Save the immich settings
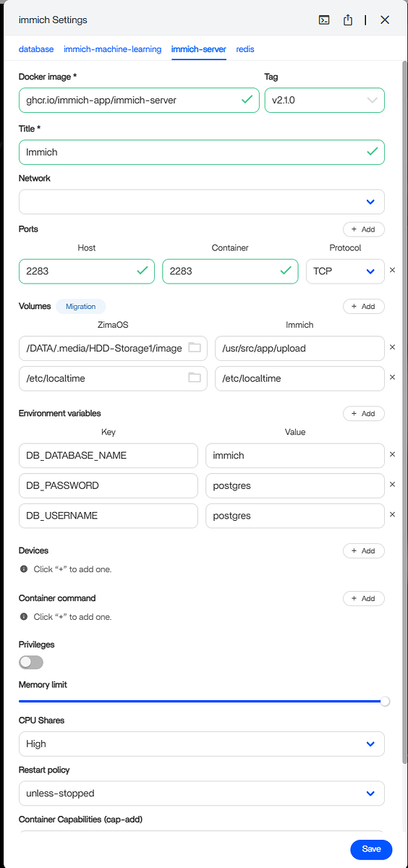Viewport: 408px width, 868px height. (371, 849)
